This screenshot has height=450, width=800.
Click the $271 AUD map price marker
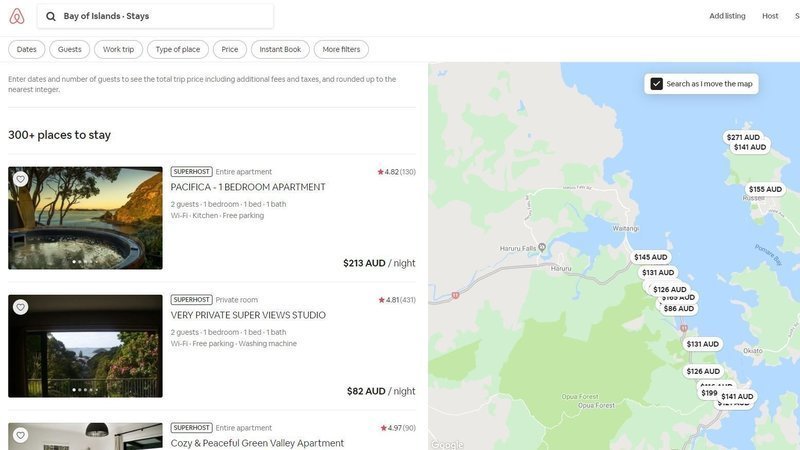pyautogui.click(x=743, y=137)
